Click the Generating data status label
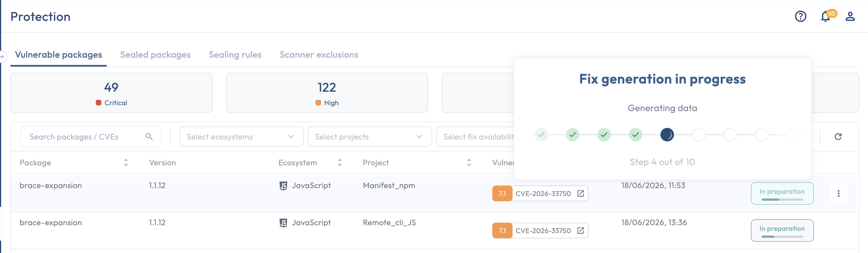This screenshot has height=253, width=868. 662,108
